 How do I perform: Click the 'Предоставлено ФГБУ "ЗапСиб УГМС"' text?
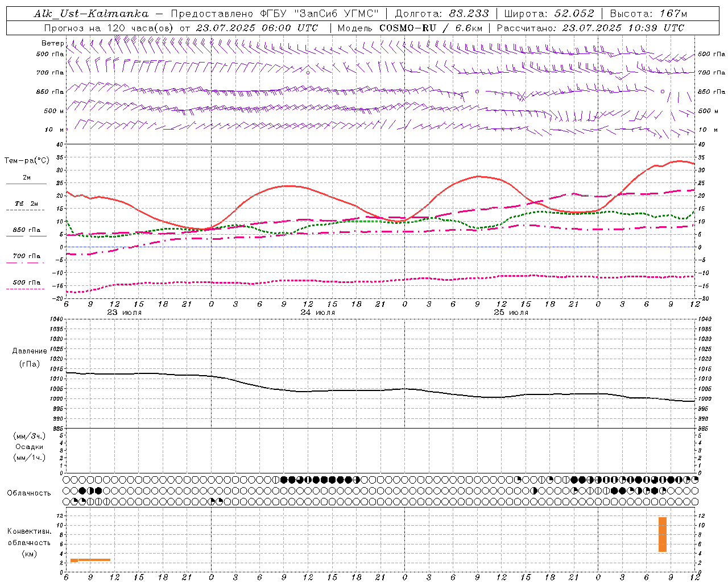[x=275, y=14]
